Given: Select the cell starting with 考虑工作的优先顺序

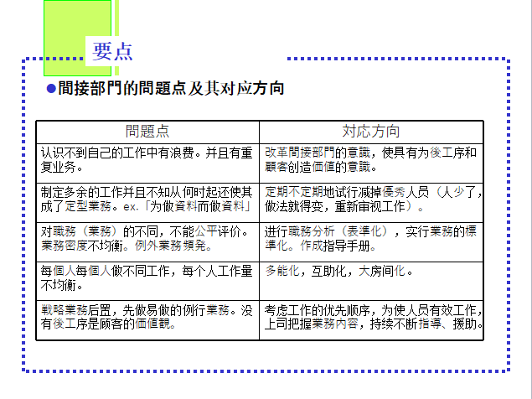Looking at the screenshot, I should point(370,317).
